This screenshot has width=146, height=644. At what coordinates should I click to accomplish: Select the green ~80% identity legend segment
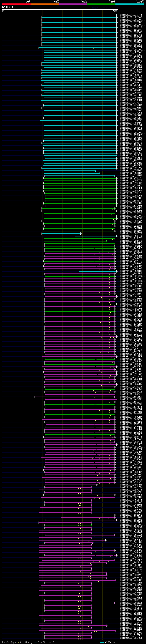101,4
